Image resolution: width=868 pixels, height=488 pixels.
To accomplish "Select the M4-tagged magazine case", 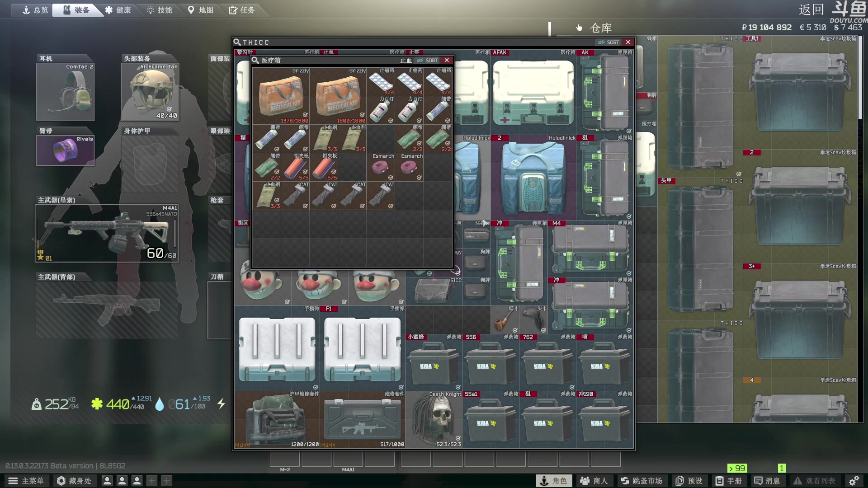I will (x=590, y=249).
